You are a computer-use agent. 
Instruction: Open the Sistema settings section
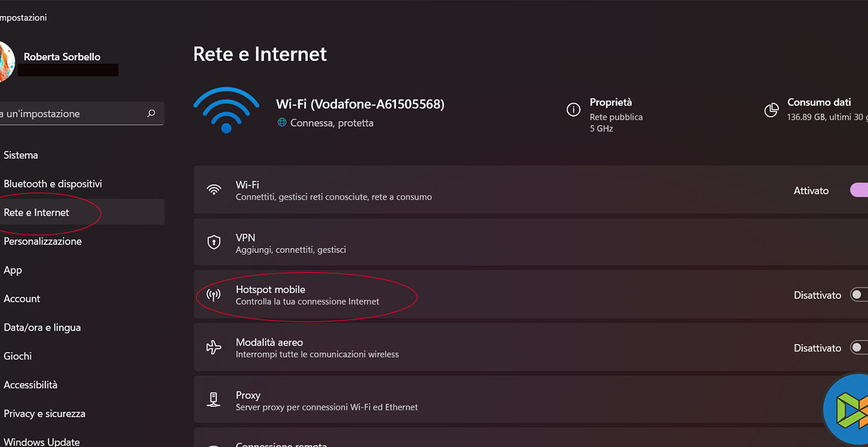pyautogui.click(x=21, y=155)
